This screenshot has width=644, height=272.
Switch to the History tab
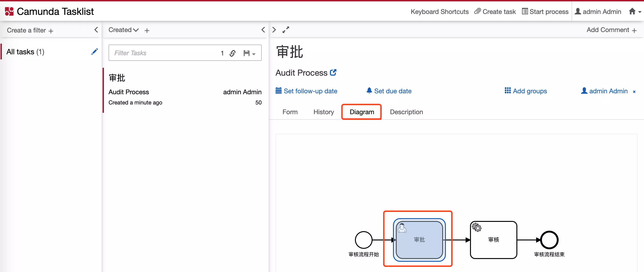[x=323, y=112]
